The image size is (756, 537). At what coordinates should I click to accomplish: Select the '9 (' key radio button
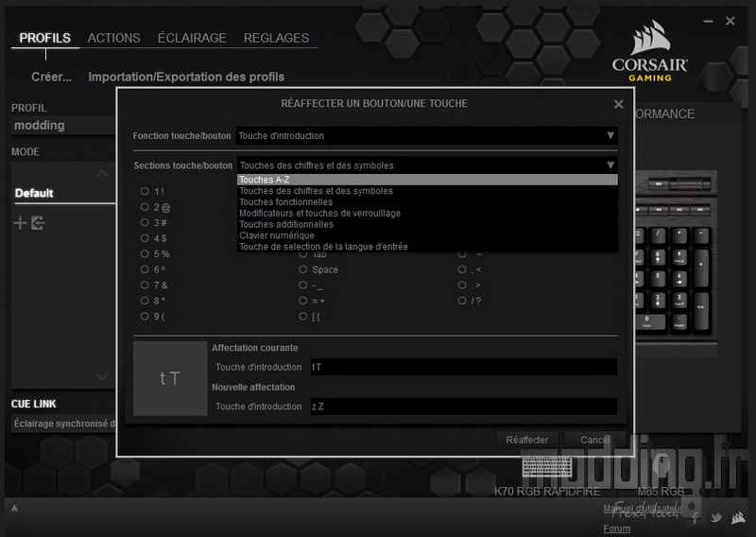145,316
